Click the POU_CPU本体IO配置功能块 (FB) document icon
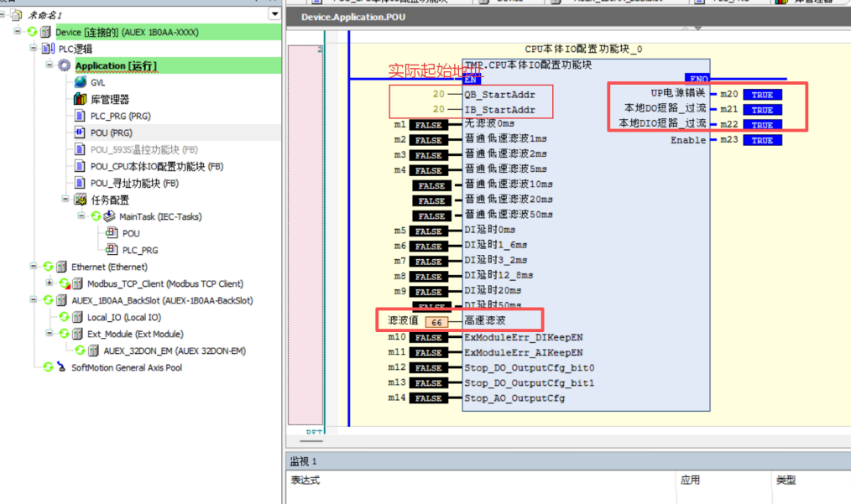Screen dimensions: 851x504 tap(80, 167)
